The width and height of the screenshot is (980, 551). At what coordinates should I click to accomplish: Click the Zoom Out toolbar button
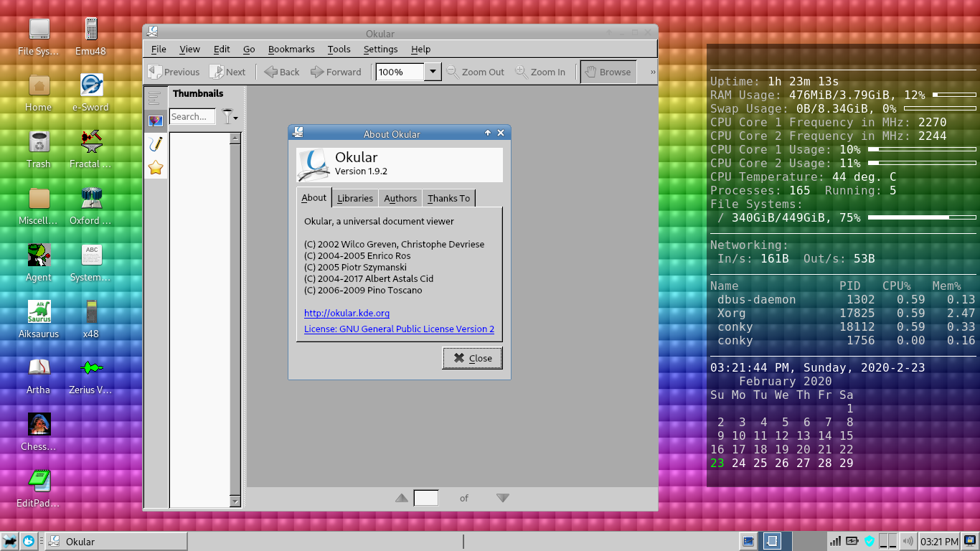coord(476,72)
